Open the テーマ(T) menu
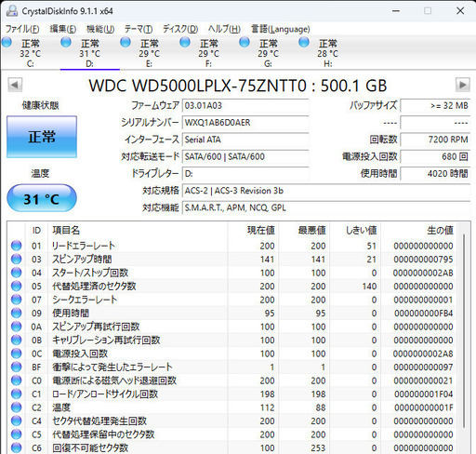Image resolution: width=476 pixels, height=454 pixels. [139, 29]
